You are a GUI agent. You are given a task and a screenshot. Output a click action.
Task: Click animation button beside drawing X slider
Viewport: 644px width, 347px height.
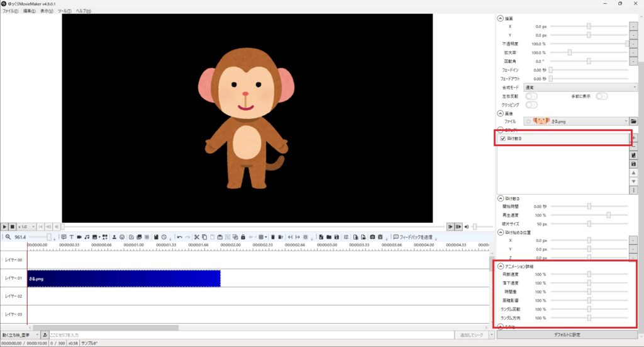pos(633,26)
